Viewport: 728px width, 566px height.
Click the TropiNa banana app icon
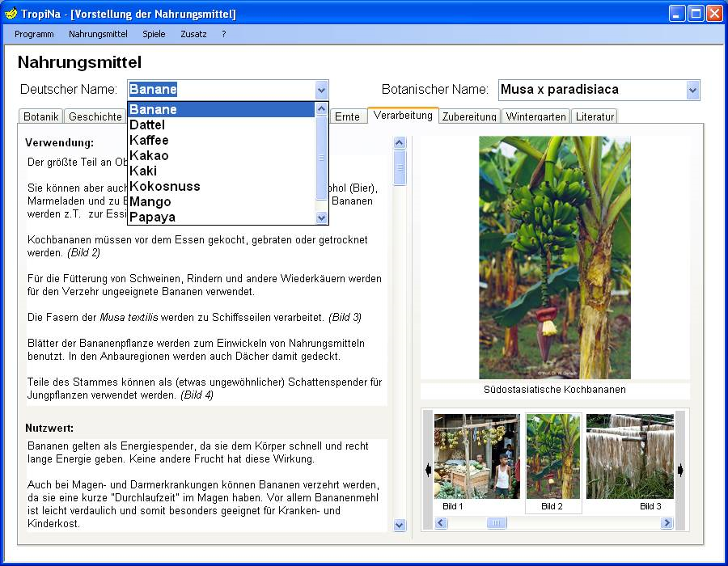point(11,14)
